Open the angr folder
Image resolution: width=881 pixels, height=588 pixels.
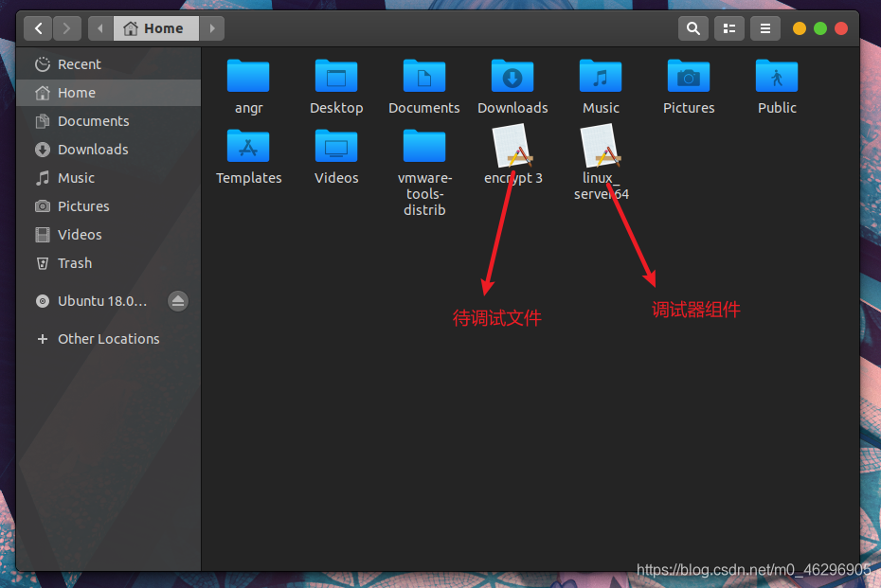(248, 78)
